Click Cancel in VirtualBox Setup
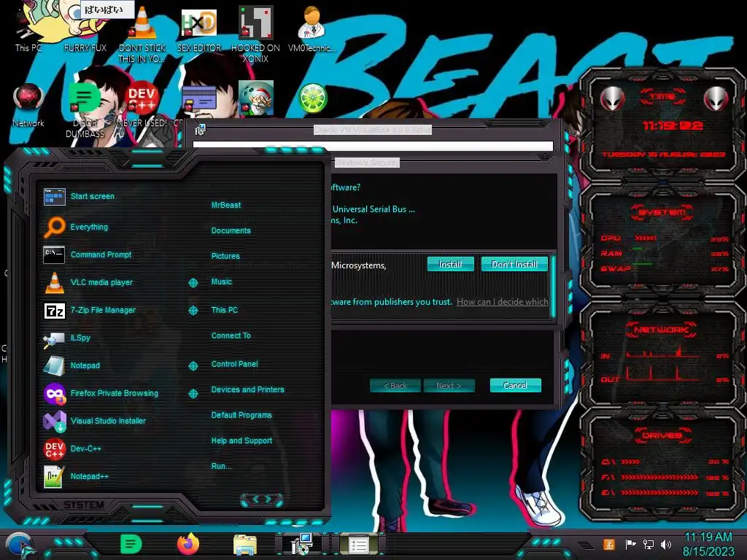 pyautogui.click(x=516, y=385)
